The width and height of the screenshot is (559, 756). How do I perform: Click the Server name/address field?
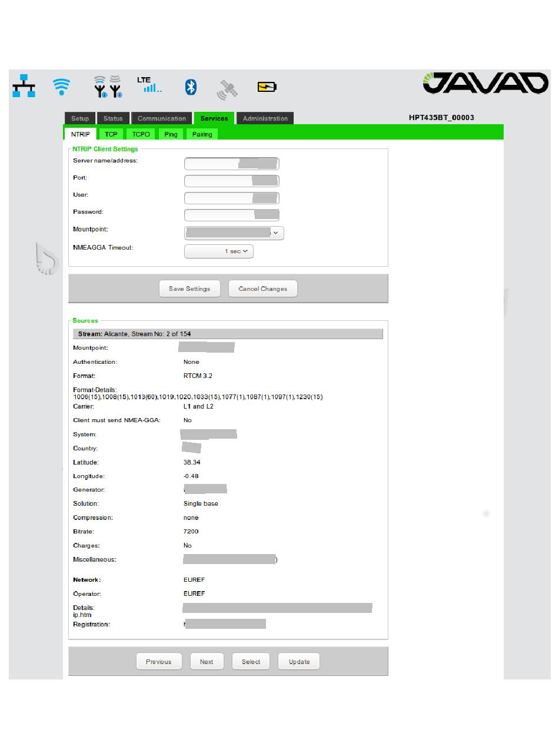[x=232, y=164]
